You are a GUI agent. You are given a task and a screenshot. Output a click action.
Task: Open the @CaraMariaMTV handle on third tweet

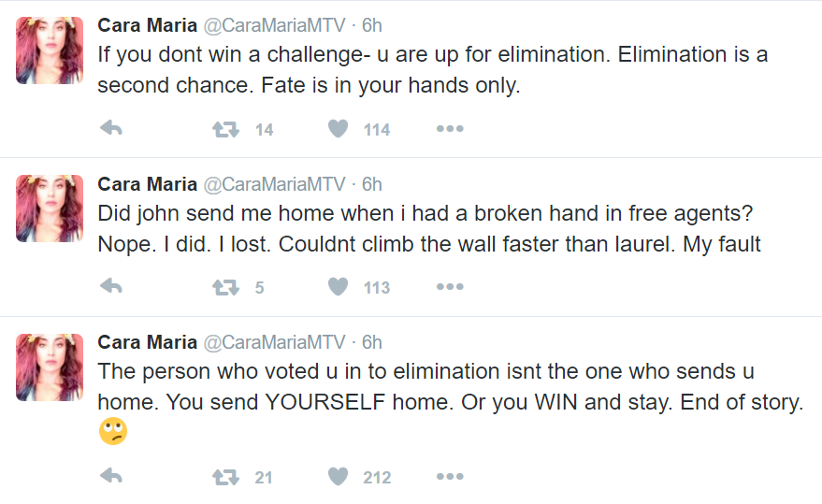tap(274, 342)
